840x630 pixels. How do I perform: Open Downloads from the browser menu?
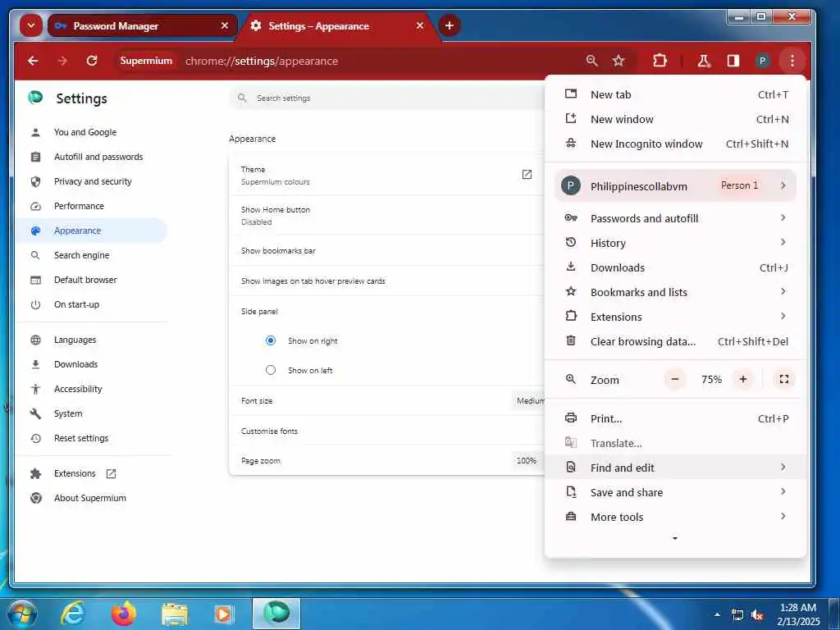(x=676, y=268)
